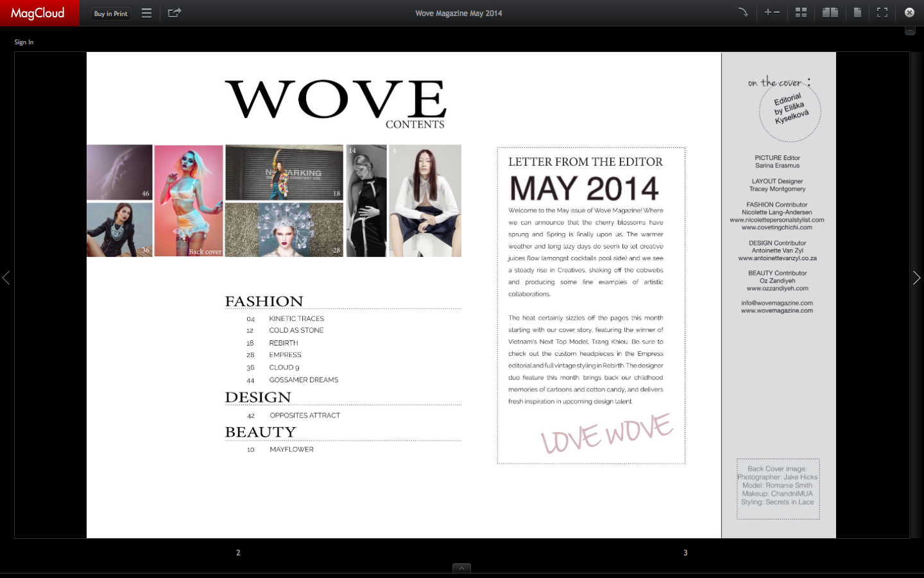
Task: Select two-page spread view icon
Action: [830, 12]
